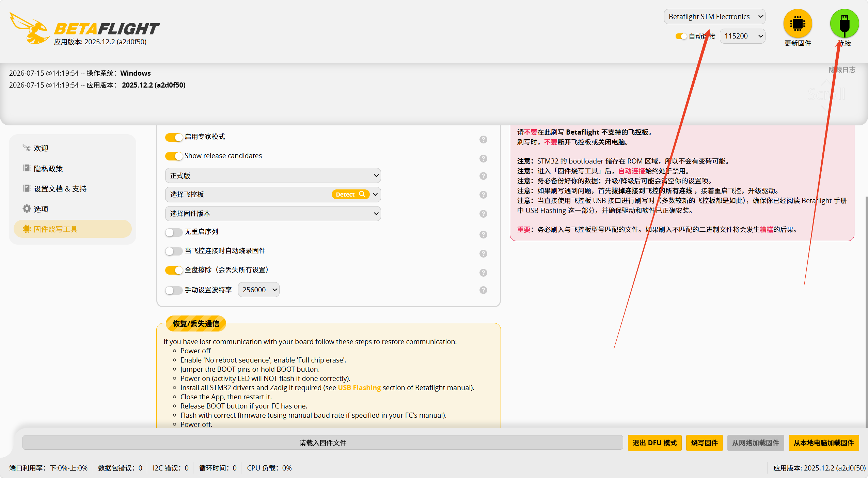868x478 pixels.
Task: Open the 115200 baud rate dropdown
Action: [x=742, y=36]
